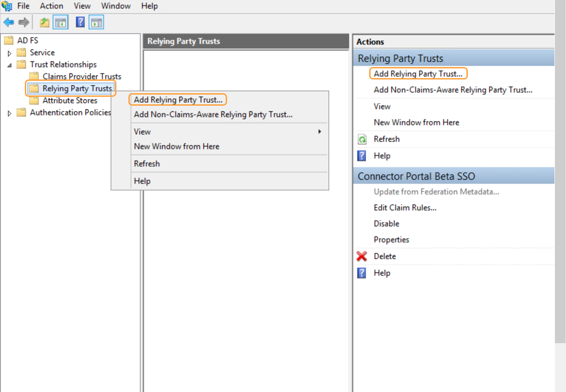This screenshot has width=566, height=392.
Task: Select Add Non-Claims-Aware Relying Party Trust in context menu
Action: [213, 115]
